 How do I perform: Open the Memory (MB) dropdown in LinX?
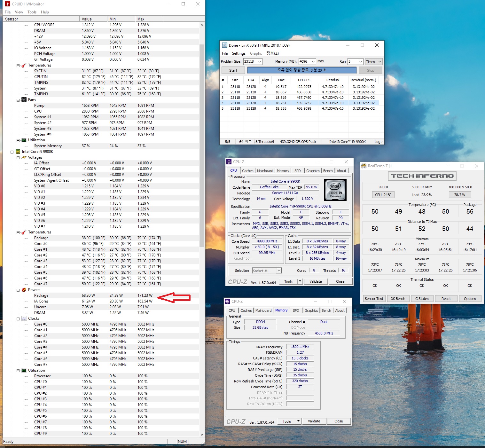(313, 62)
